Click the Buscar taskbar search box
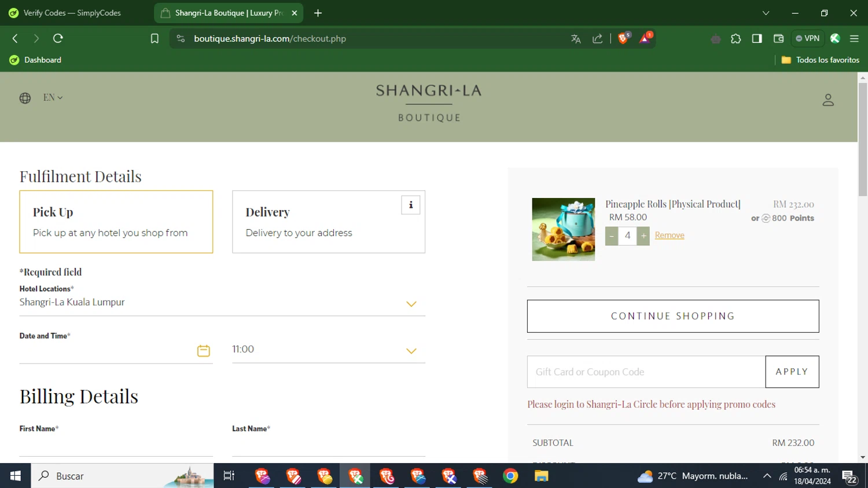The image size is (868, 488). click(x=122, y=476)
